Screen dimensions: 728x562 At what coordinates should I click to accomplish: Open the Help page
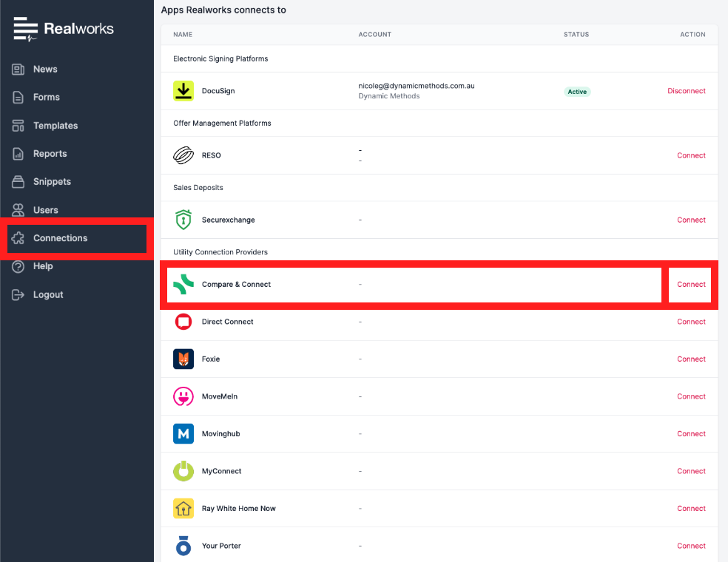[43, 266]
